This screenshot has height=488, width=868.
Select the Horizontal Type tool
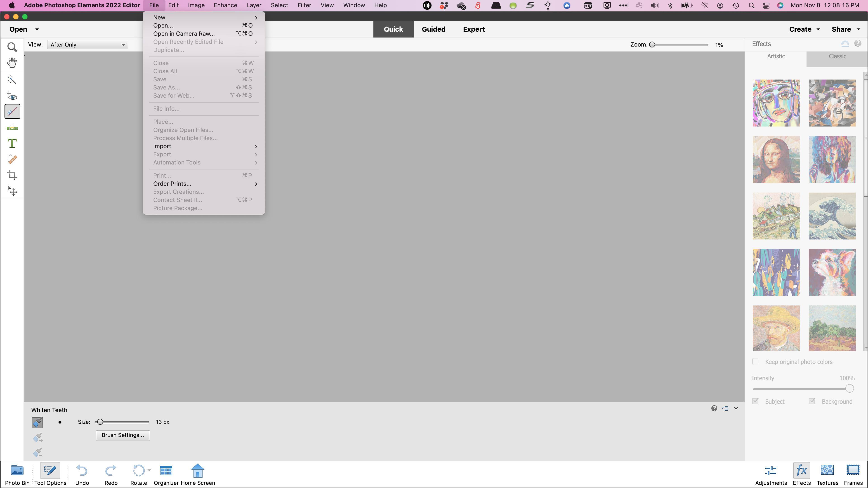pyautogui.click(x=12, y=143)
